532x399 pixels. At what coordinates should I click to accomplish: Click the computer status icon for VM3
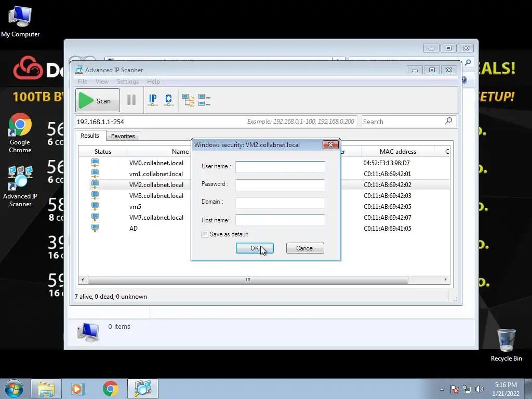tap(95, 195)
